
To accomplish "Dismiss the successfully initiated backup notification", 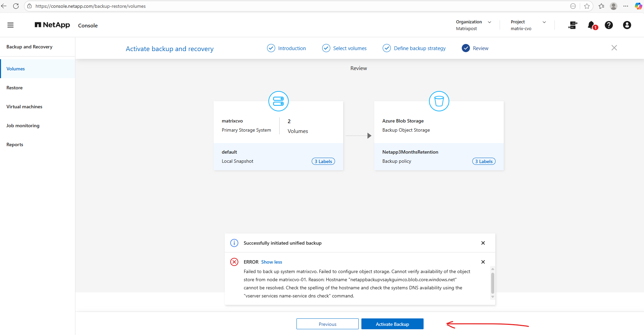I will pyautogui.click(x=483, y=243).
